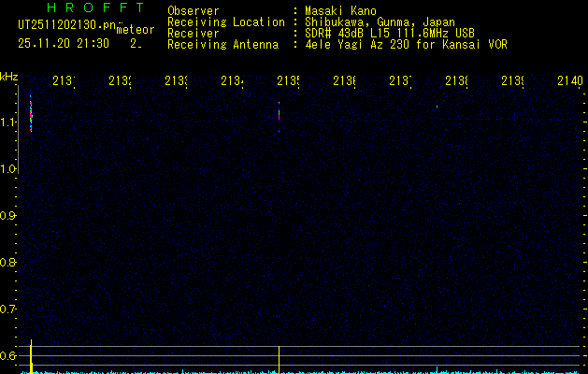Click the 0.7 kHz frequency tick

tap(9, 309)
